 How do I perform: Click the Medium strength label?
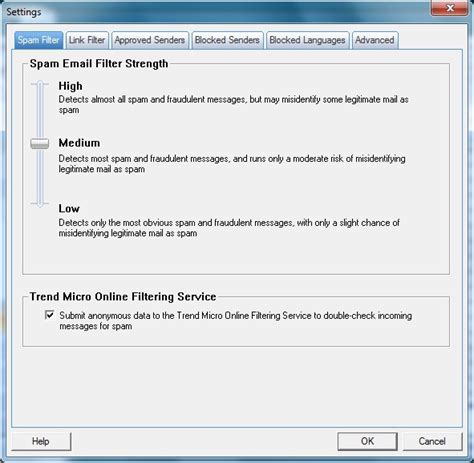pos(79,143)
